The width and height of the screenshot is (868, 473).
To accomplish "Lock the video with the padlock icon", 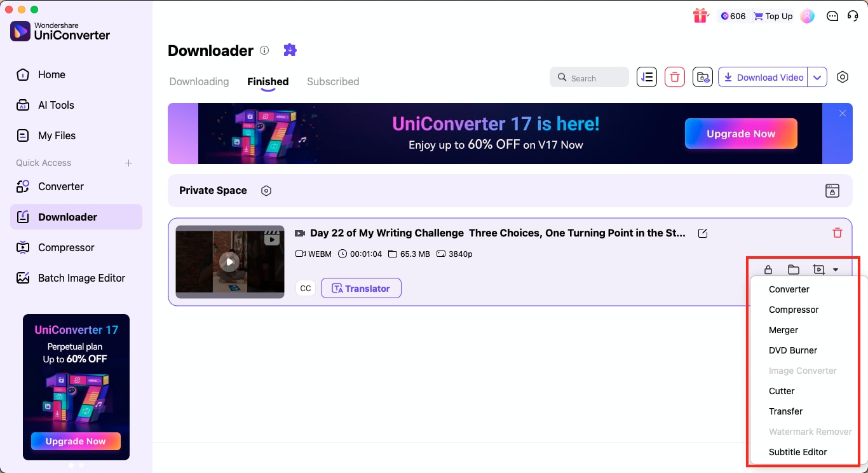I will (768, 269).
